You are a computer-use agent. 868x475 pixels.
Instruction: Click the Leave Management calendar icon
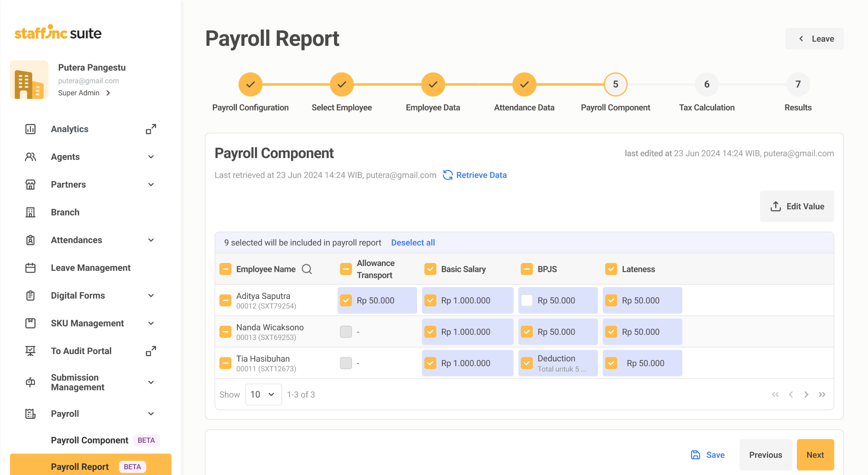pyautogui.click(x=30, y=268)
